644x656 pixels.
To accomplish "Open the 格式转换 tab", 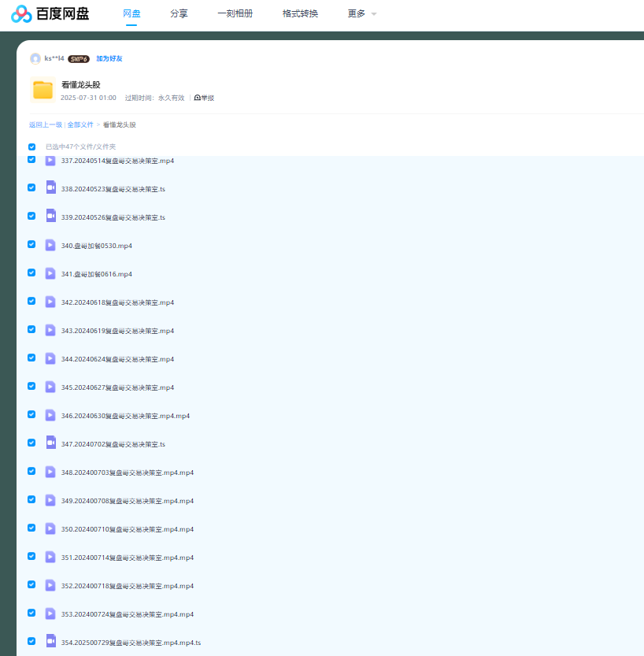I will [x=300, y=14].
